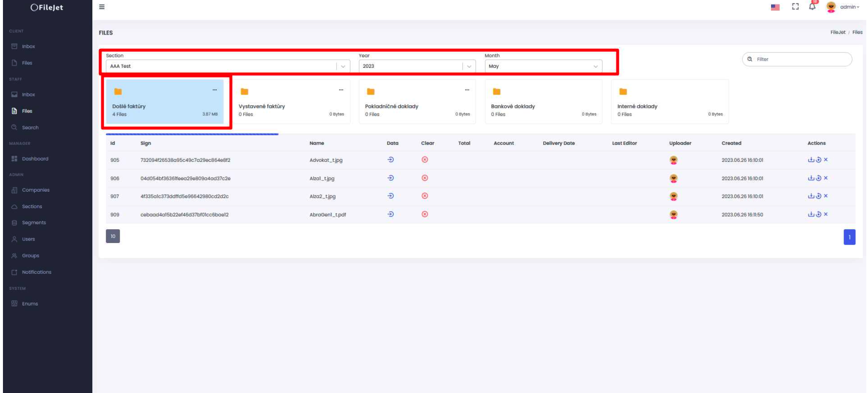Toggle fullscreen mode from the header

(x=795, y=7)
